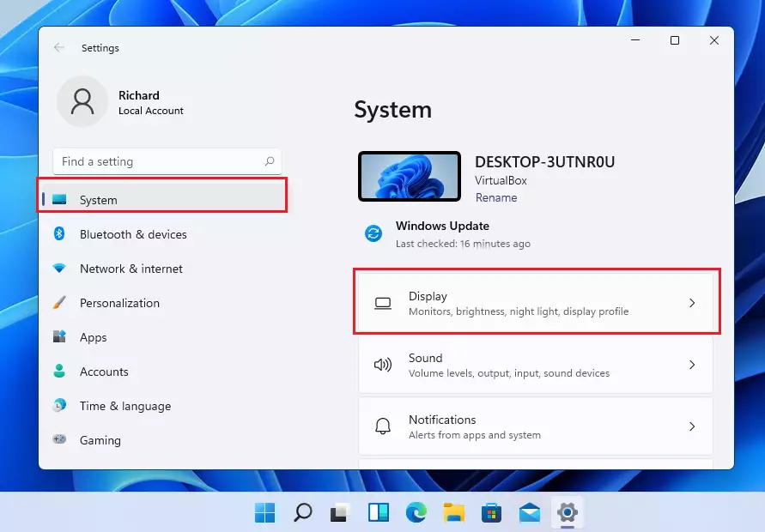The height and width of the screenshot is (532, 765).
Task: Select System in the sidebar
Action: pos(163,200)
